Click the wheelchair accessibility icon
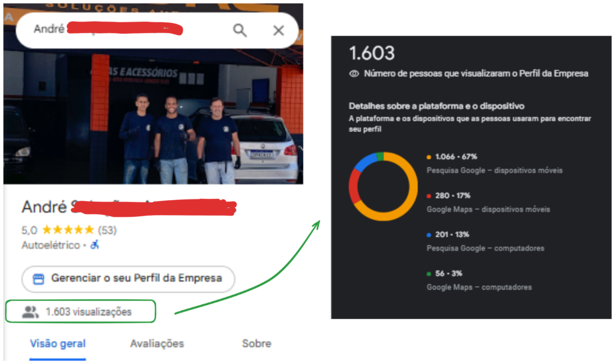615x364 pixels. pos(94,244)
